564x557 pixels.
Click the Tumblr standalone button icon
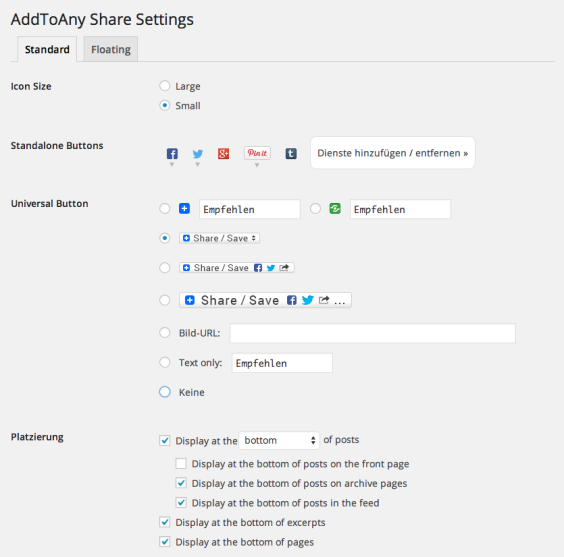291,154
